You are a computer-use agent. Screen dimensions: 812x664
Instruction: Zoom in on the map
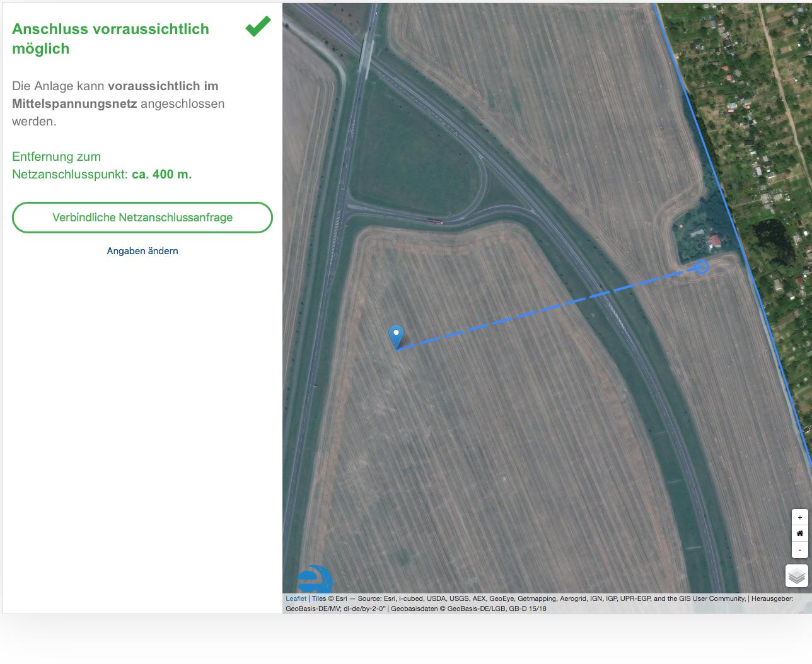coord(799,518)
